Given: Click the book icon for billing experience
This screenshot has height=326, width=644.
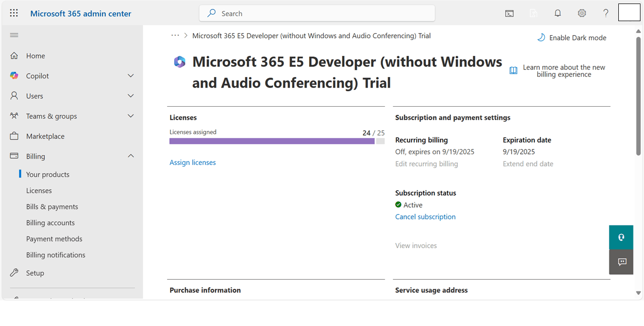Looking at the screenshot, I should [x=514, y=71].
